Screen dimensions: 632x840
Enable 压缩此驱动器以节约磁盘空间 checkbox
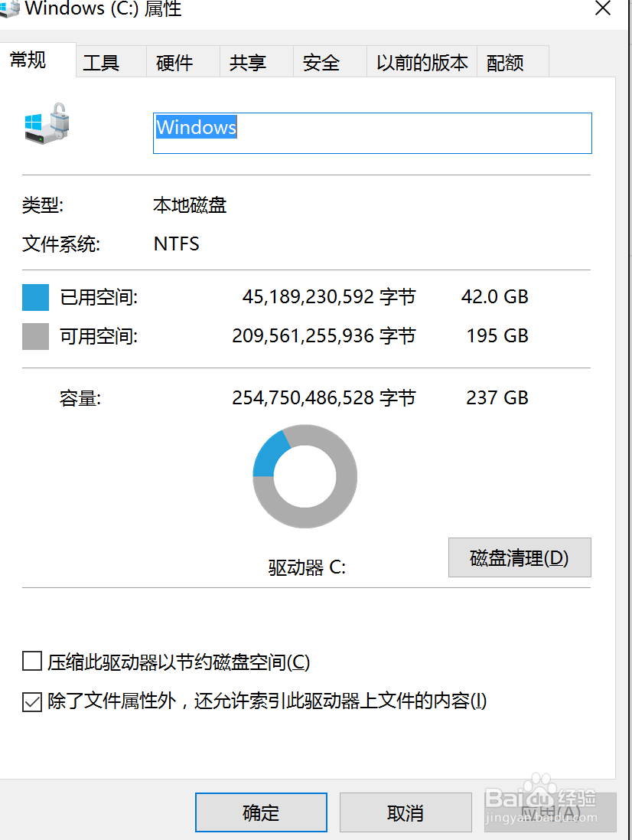(x=32, y=661)
